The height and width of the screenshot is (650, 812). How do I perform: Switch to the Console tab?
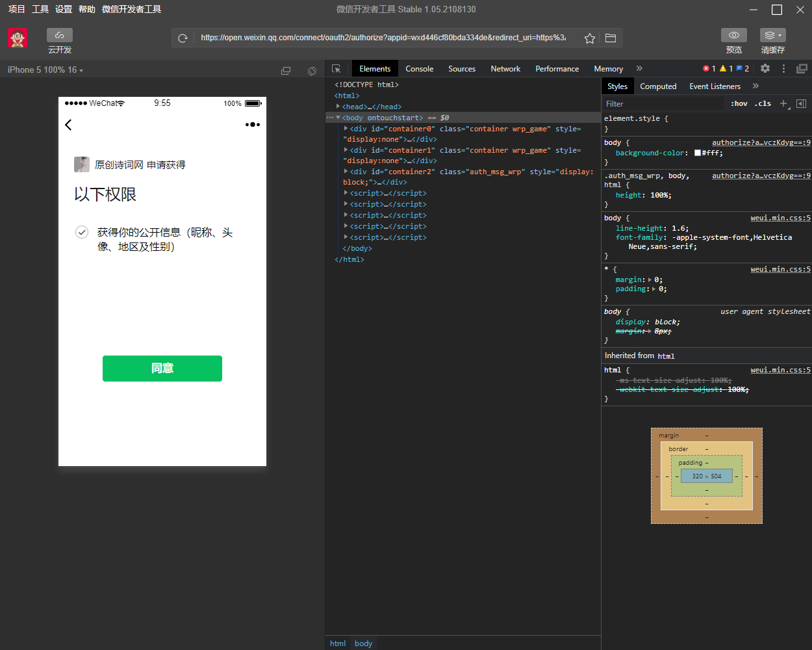tap(420, 68)
